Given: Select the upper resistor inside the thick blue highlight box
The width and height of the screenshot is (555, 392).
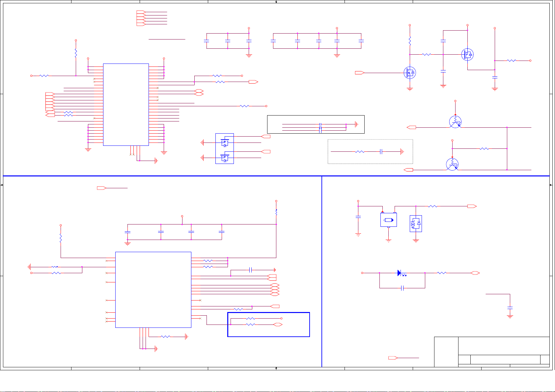Looking at the screenshot, I should [x=250, y=319].
